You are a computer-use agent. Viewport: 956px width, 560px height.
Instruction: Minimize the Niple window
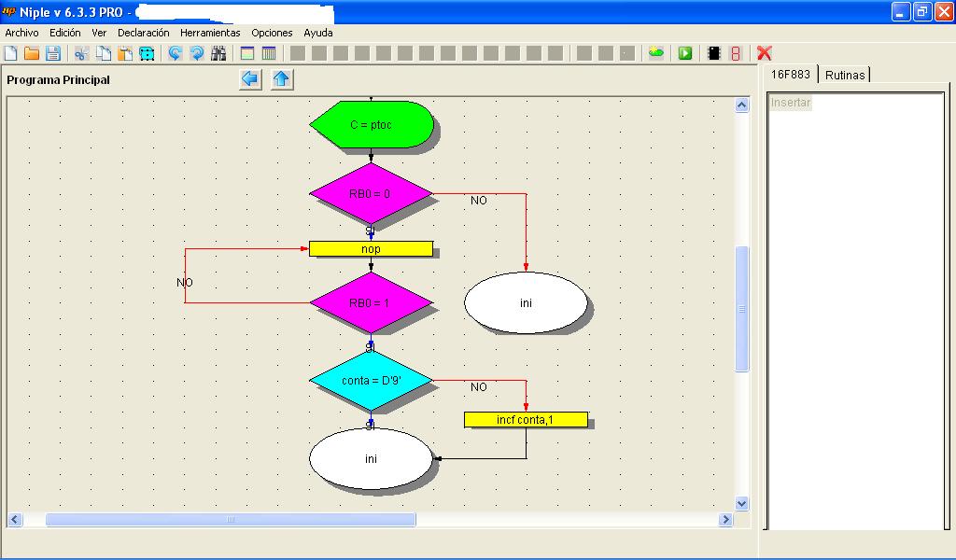click(901, 11)
